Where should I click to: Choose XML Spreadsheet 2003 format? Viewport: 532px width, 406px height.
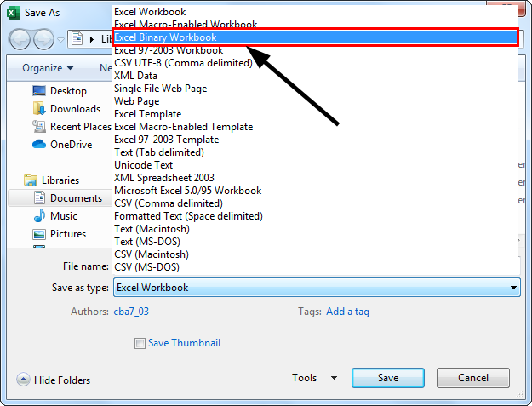[x=314, y=178]
